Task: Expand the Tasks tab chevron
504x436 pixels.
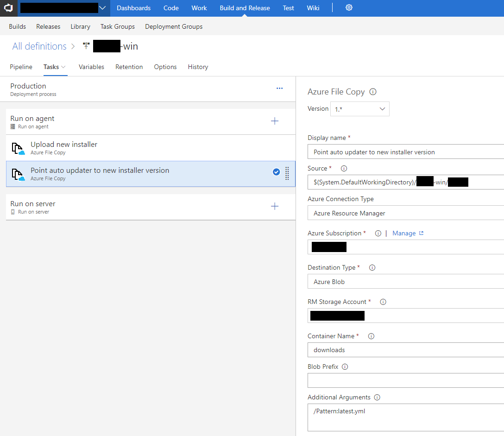Action: tap(63, 67)
